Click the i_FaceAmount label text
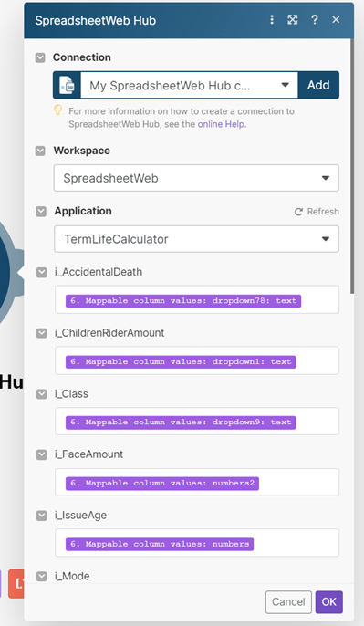This screenshot has width=364, height=626. [x=89, y=454]
